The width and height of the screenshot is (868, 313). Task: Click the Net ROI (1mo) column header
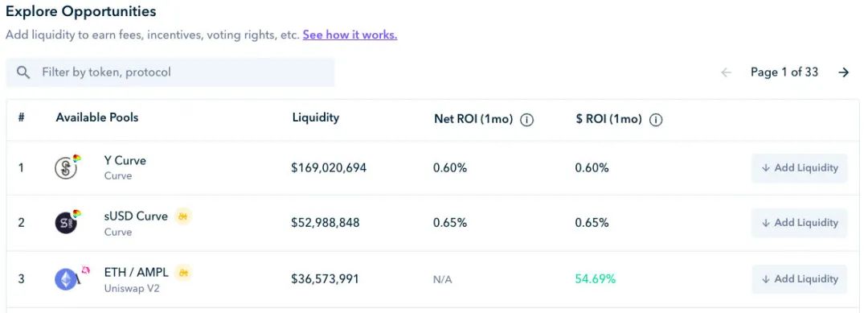click(x=473, y=119)
